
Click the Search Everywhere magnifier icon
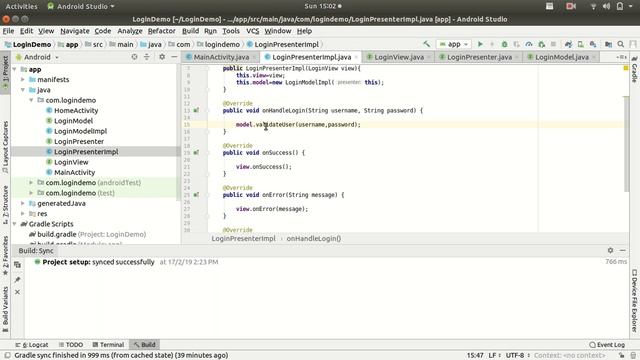pos(620,44)
